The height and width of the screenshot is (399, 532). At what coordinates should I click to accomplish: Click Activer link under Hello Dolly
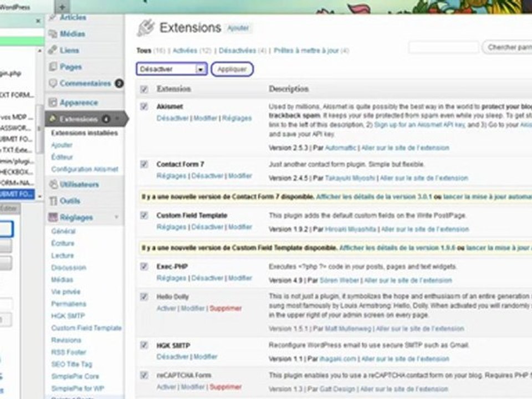coord(166,308)
